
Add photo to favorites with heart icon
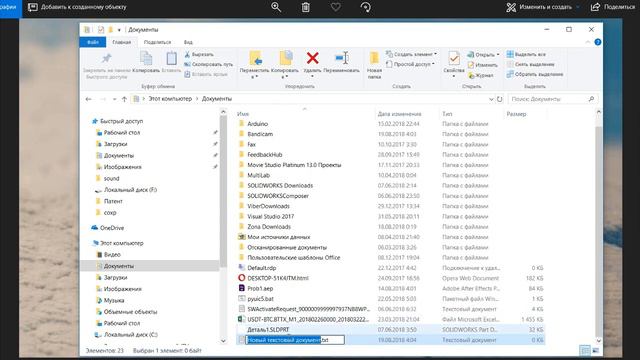pyautogui.click(x=336, y=7)
